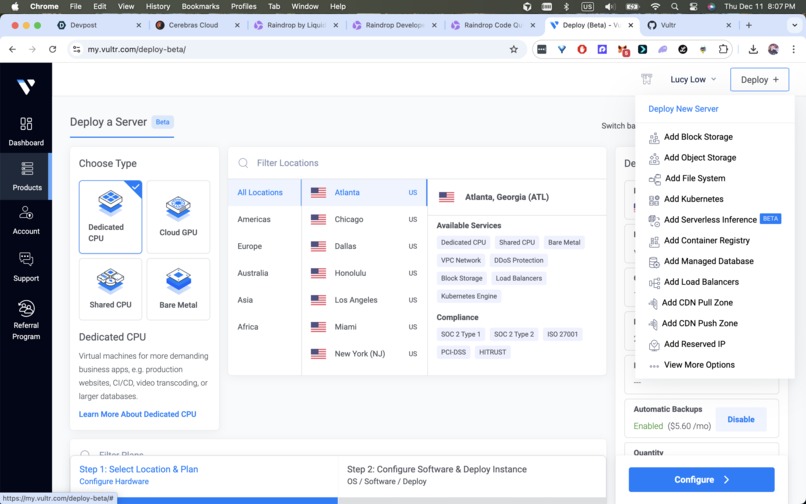Open Learn More About Dedicated CPU link
This screenshot has width=806, height=504.
coord(137,414)
